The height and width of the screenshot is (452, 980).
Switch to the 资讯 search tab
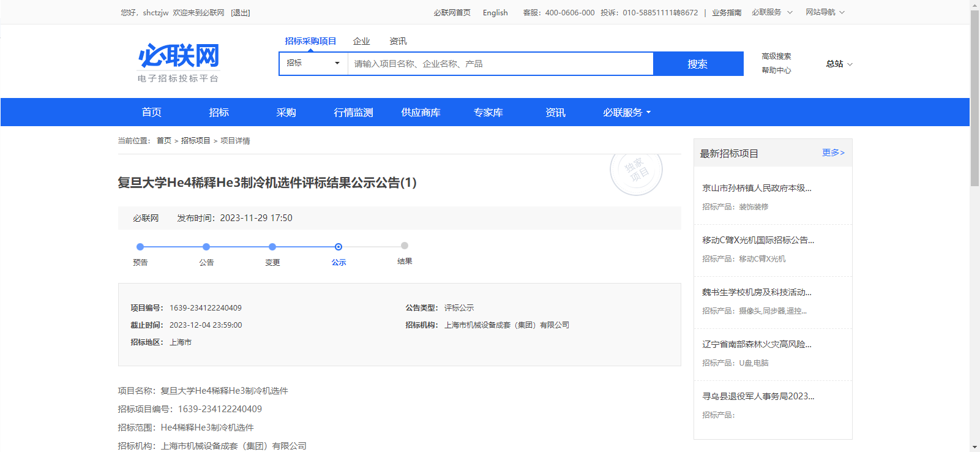pyautogui.click(x=398, y=41)
